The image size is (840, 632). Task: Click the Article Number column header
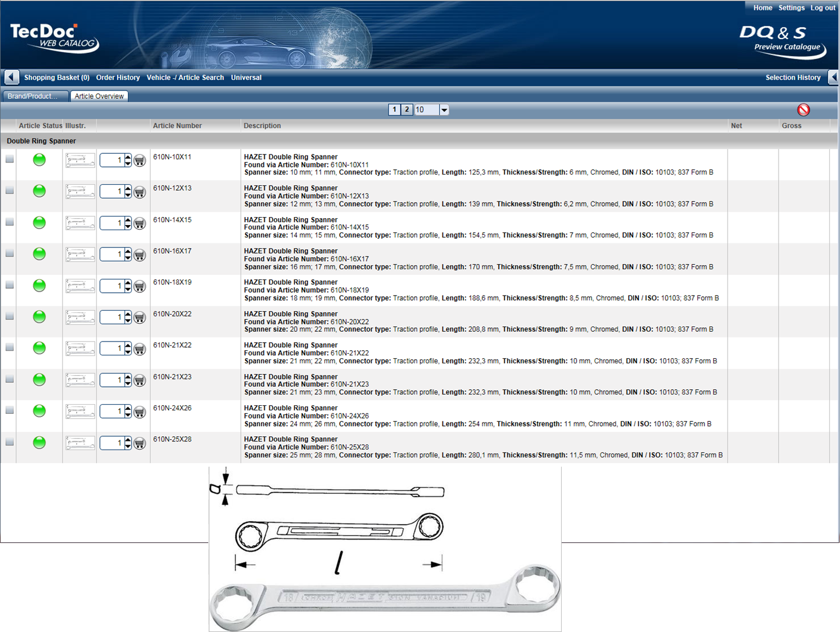(x=177, y=126)
